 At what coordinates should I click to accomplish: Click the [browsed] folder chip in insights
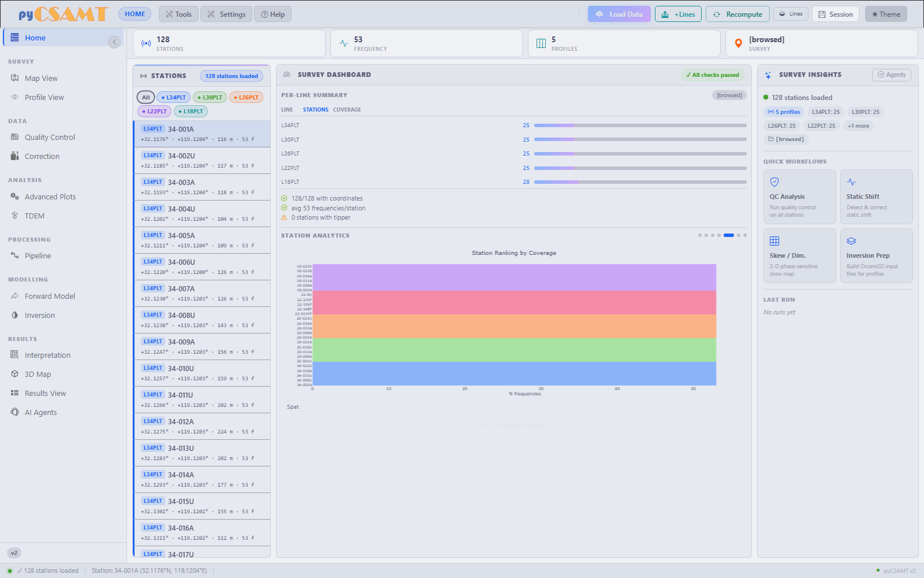786,139
